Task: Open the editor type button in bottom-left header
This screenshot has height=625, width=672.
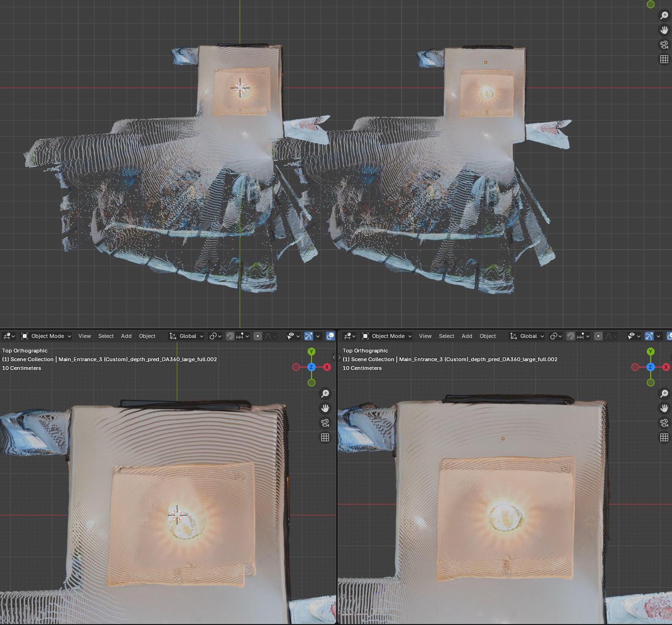Action: pyautogui.click(x=9, y=336)
